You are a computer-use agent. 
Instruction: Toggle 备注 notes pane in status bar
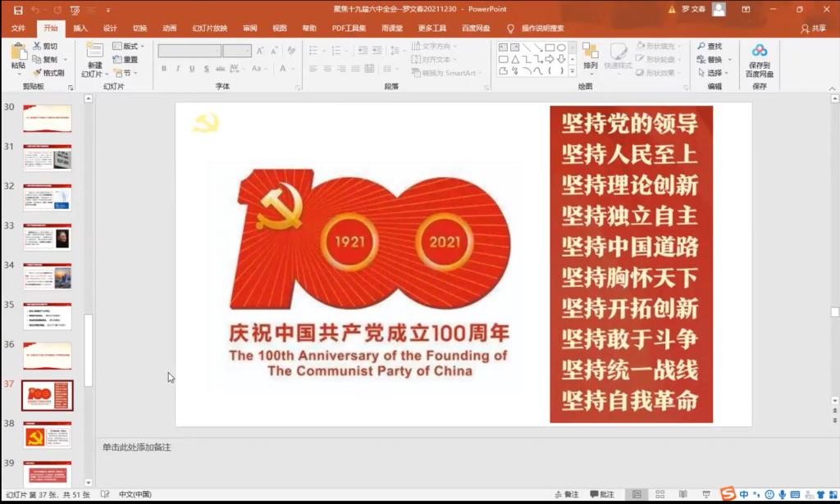(568, 494)
